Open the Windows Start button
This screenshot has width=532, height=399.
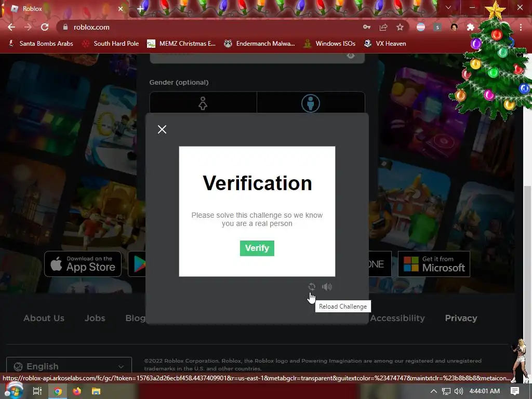tap(13, 391)
